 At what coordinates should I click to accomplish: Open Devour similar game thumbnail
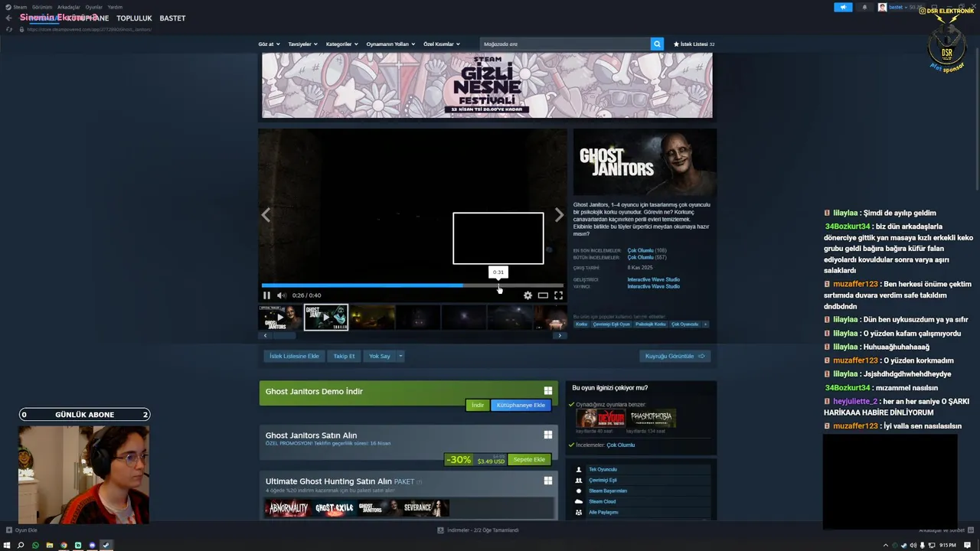point(601,418)
